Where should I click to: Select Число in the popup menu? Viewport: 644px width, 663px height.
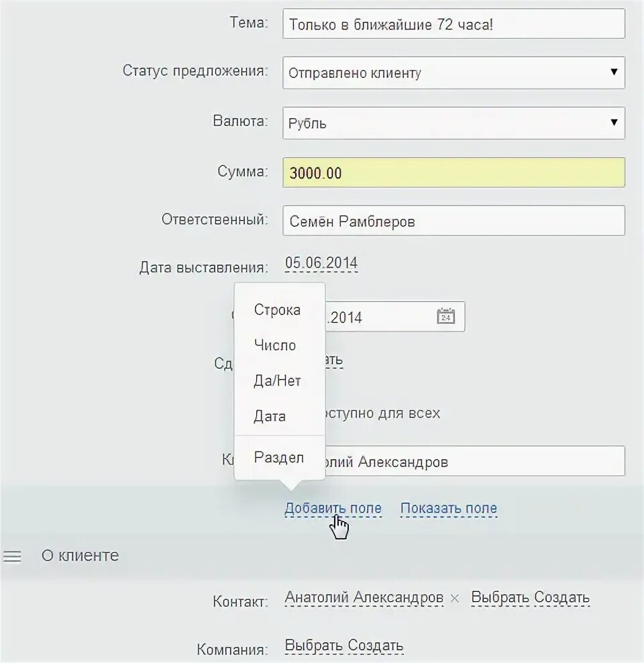coord(275,346)
